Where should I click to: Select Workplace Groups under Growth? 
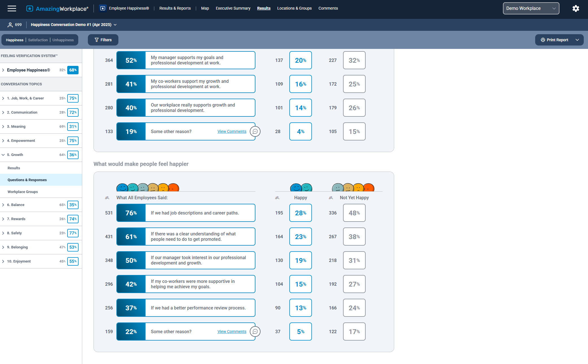[x=23, y=192]
